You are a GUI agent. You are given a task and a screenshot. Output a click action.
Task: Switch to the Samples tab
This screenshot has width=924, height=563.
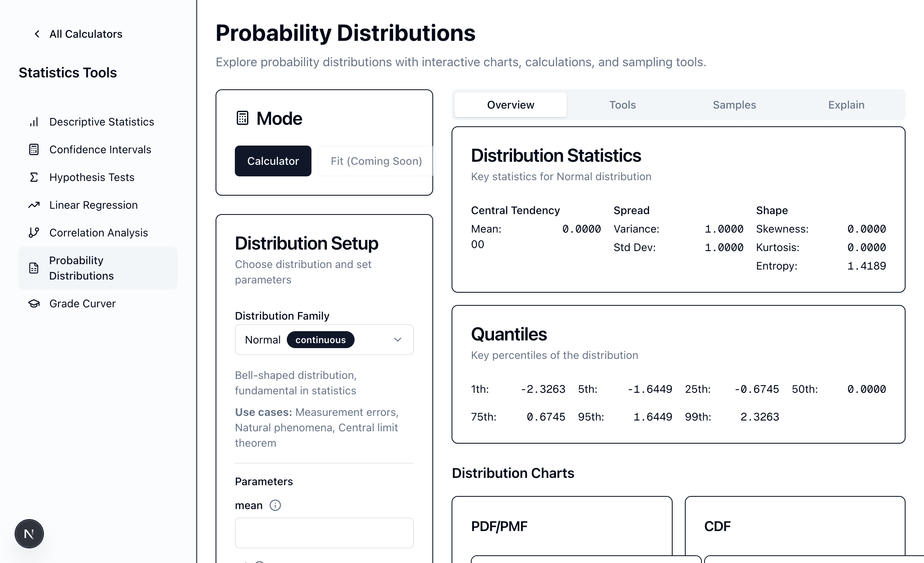[x=734, y=105]
